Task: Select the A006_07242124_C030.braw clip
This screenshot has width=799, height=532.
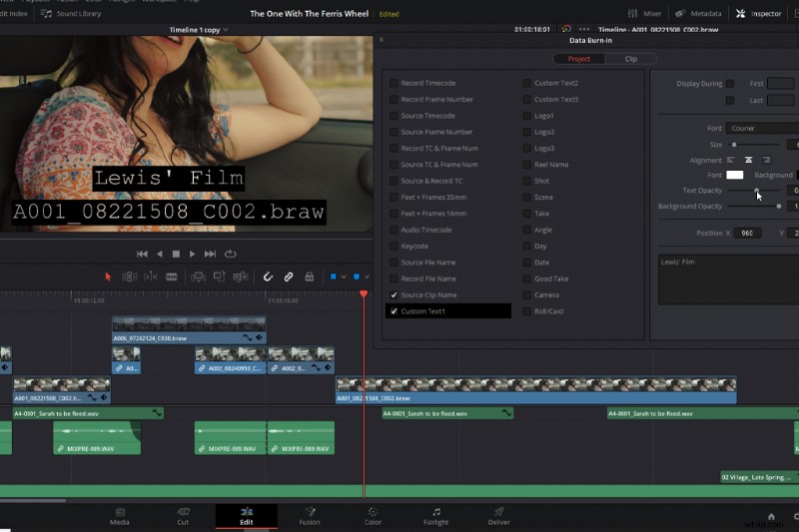Action: point(189,330)
